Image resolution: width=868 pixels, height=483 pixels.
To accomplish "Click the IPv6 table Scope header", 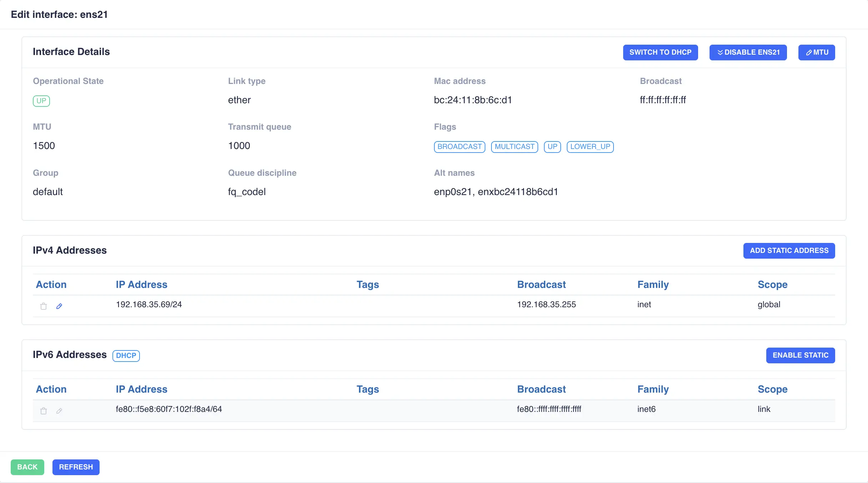I will click(773, 389).
